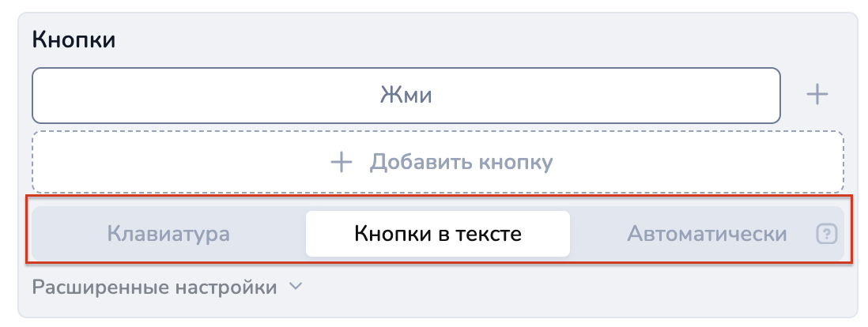Click the Жми button
The width and height of the screenshot is (868, 327).
[406, 95]
